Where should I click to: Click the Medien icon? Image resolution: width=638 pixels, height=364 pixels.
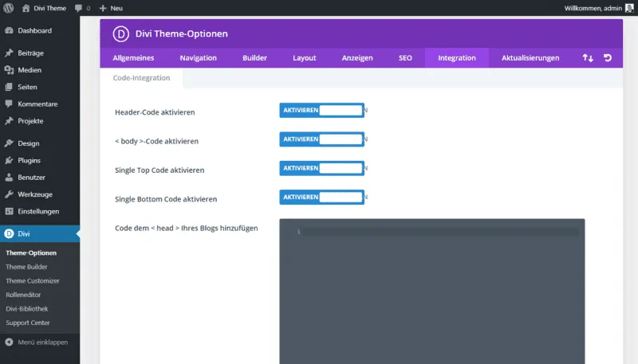9,70
